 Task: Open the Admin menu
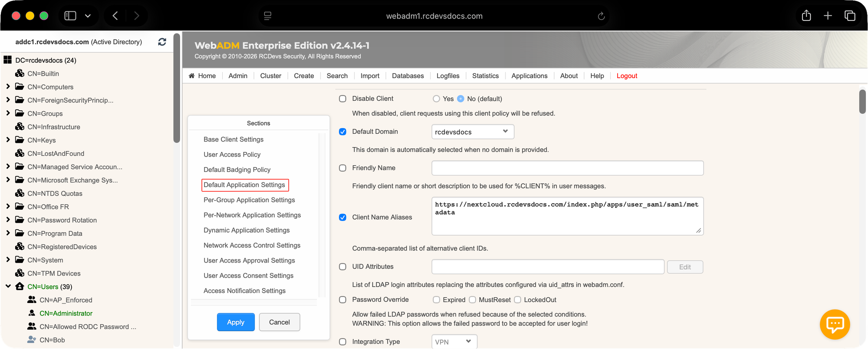tap(238, 76)
